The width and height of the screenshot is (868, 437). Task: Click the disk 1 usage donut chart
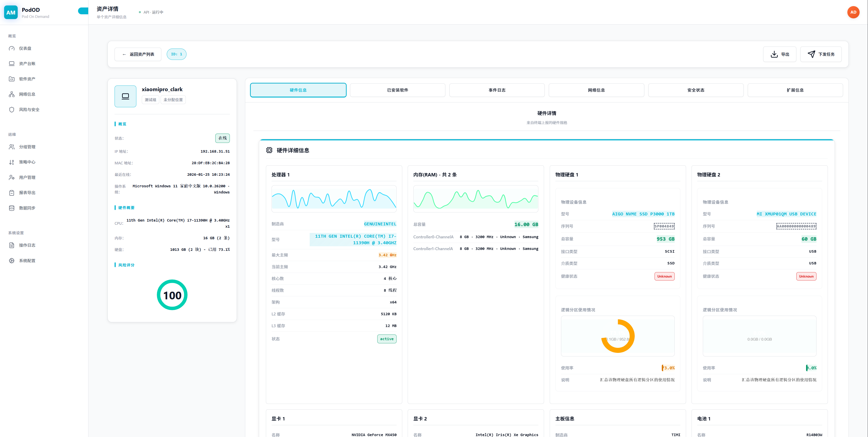point(618,336)
